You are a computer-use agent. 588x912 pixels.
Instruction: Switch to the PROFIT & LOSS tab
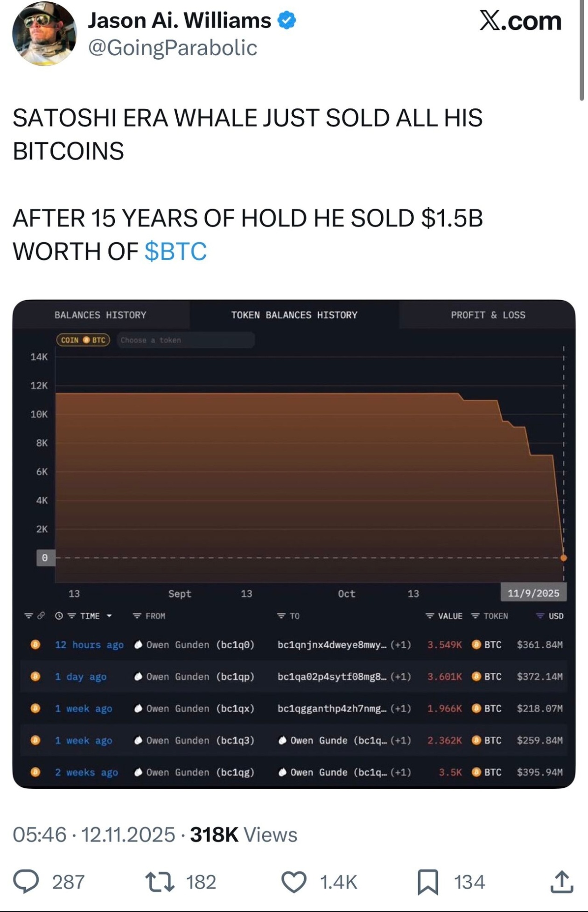click(488, 315)
